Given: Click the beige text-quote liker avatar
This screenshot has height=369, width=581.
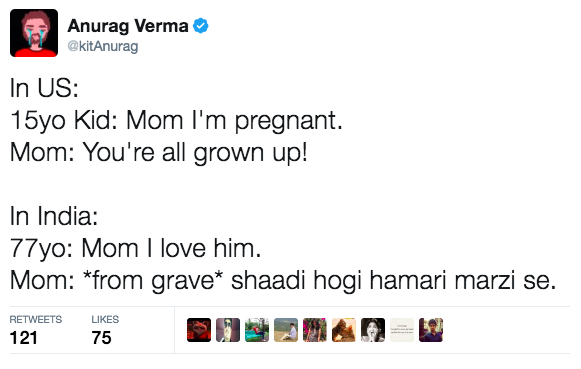Looking at the screenshot, I should 402,330.
